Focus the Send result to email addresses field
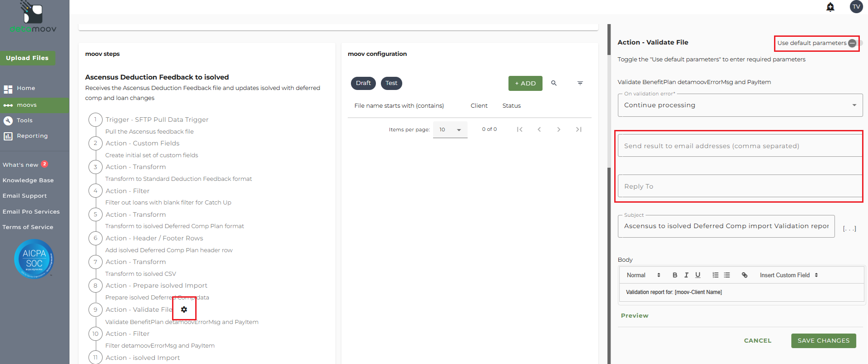Image resolution: width=868 pixels, height=364 pixels. tap(740, 146)
